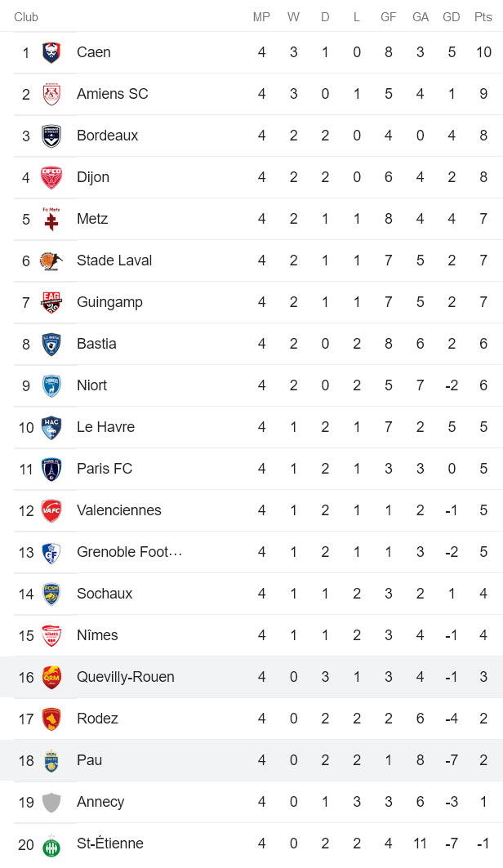Click the Pts column header
This screenshot has height=868, width=503.
(483, 17)
